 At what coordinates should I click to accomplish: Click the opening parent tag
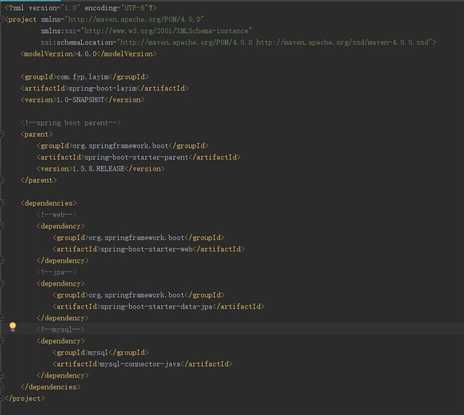pos(36,134)
